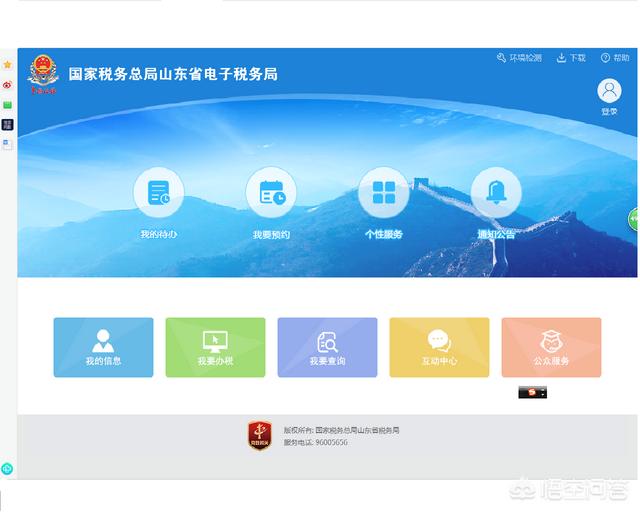Click the green tab on right edge
This screenshot has width=640, height=512.
coord(633,219)
